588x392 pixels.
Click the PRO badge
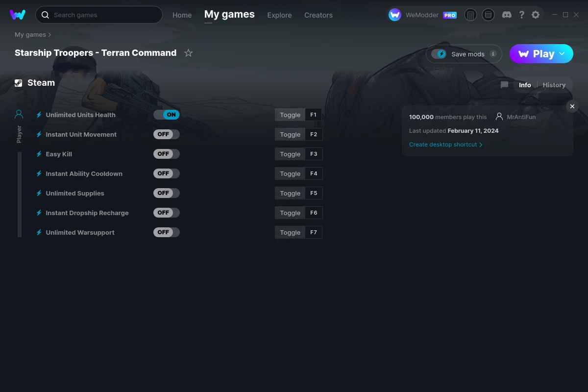tap(450, 15)
